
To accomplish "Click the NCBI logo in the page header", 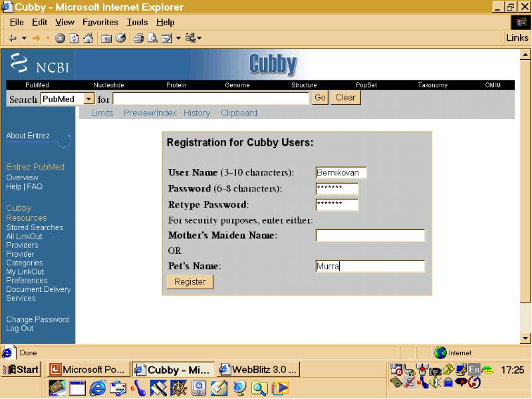I will 40,63.
